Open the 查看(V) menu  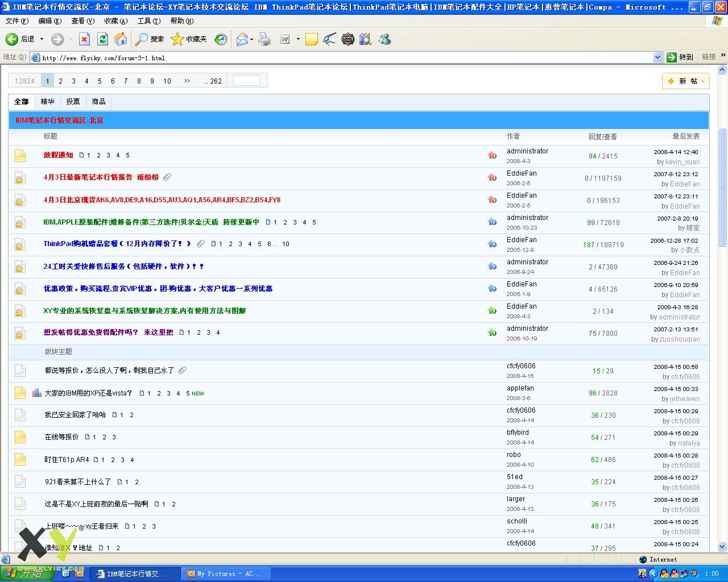pos(83,21)
